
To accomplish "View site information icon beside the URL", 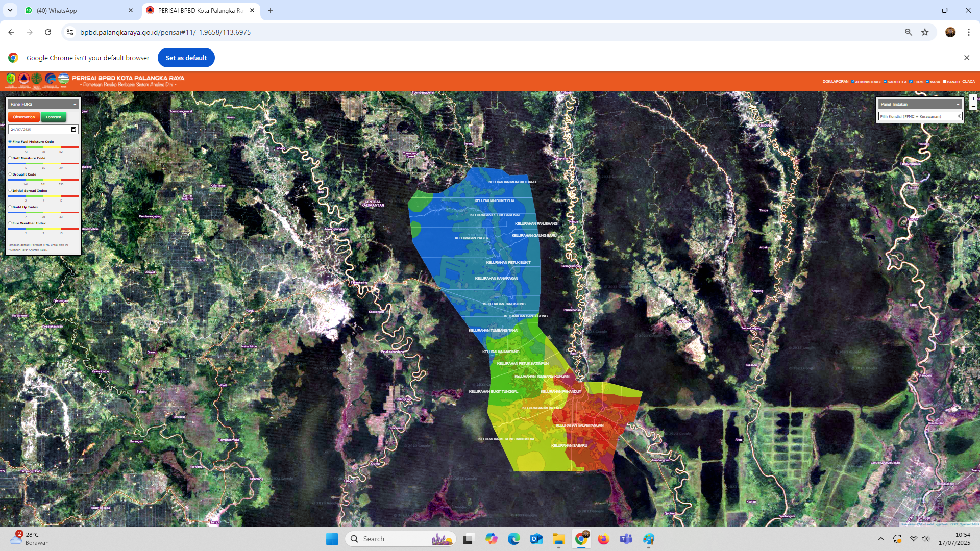I will (70, 32).
